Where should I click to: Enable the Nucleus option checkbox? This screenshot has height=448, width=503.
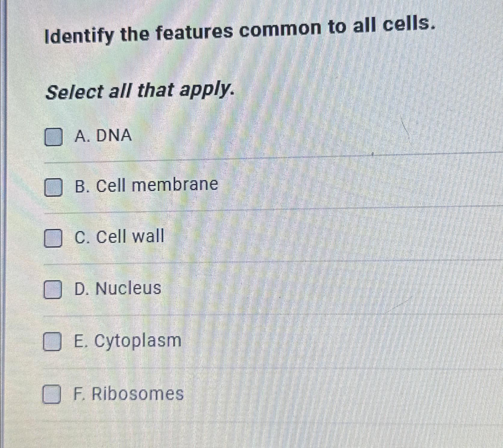(53, 289)
